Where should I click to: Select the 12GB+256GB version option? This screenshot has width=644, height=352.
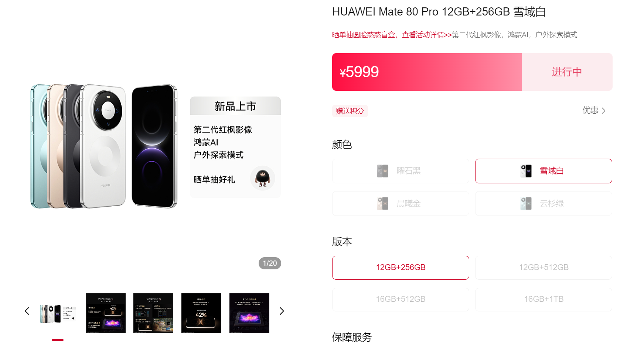click(x=401, y=268)
